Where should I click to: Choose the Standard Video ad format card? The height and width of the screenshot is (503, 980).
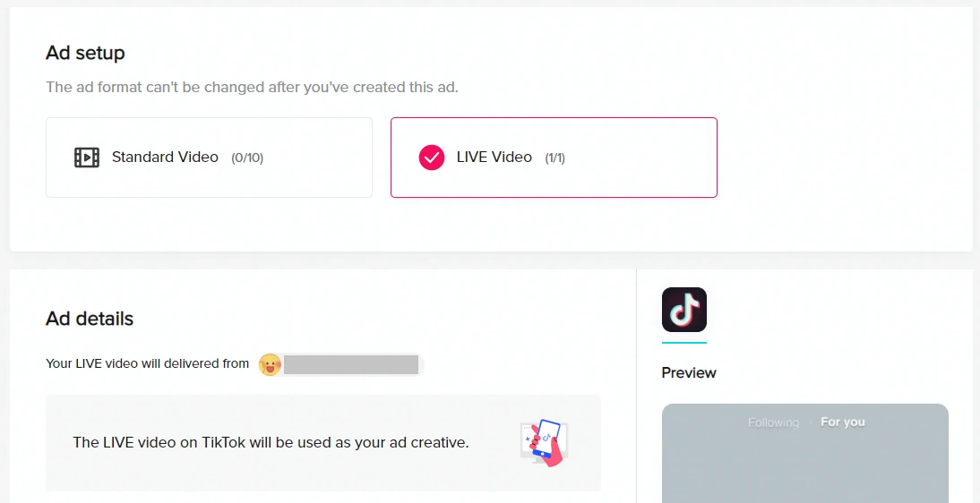[209, 158]
